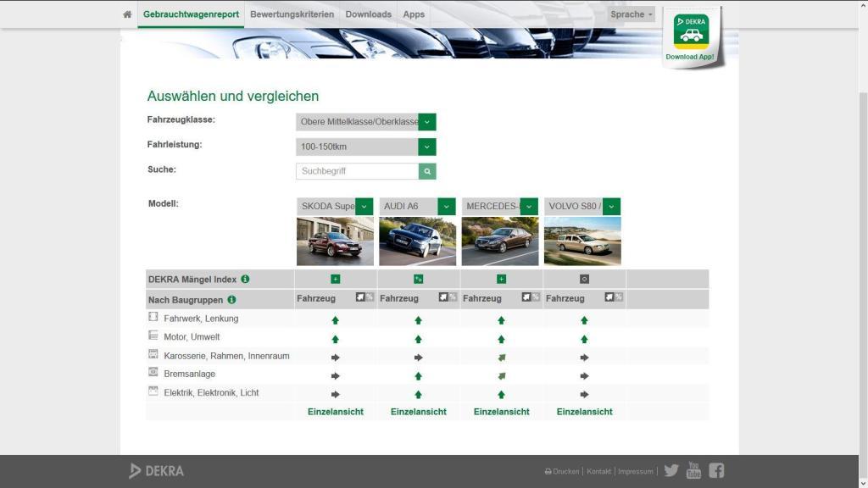Open Einzelansicht for the Audi A6
868x488 pixels.
coord(419,412)
